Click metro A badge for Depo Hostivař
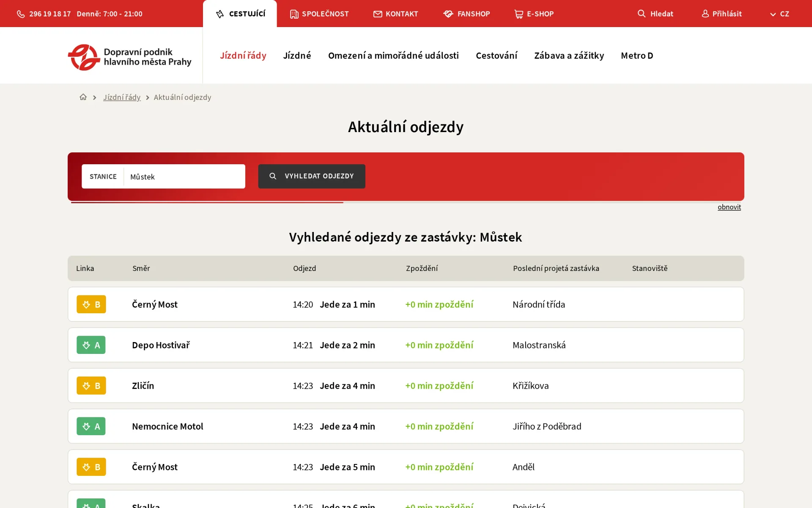 point(91,345)
